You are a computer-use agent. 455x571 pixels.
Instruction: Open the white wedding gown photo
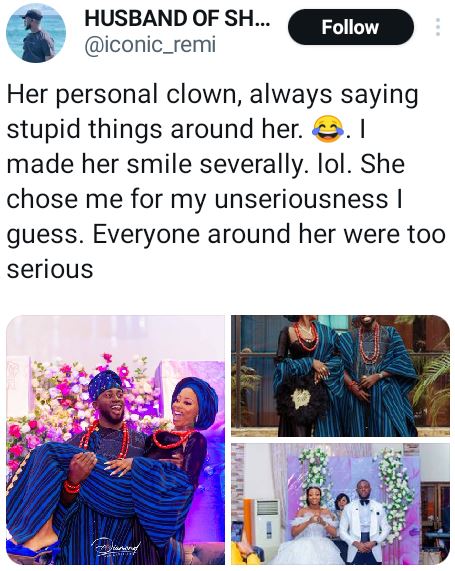pyautogui.click(x=340, y=504)
